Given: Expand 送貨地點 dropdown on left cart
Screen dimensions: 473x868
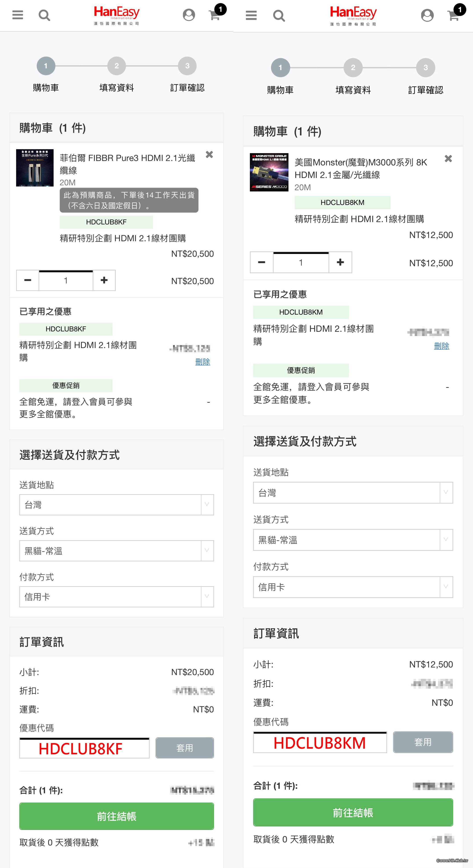Looking at the screenshot, I should 116,505.
